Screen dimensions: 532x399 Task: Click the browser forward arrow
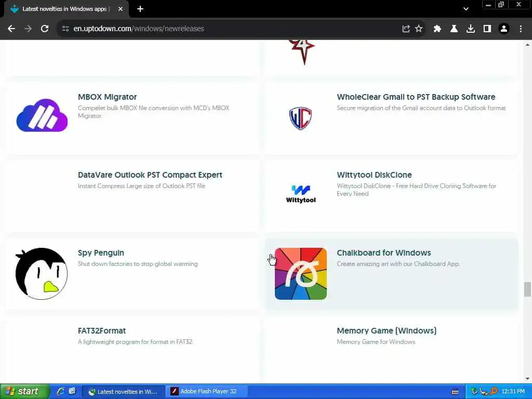[x=28, y=29]
